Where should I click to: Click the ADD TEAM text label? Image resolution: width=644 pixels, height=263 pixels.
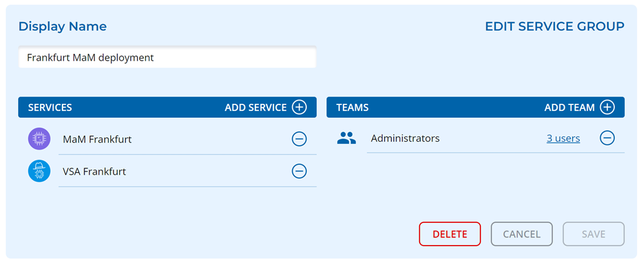click(569, 108)
